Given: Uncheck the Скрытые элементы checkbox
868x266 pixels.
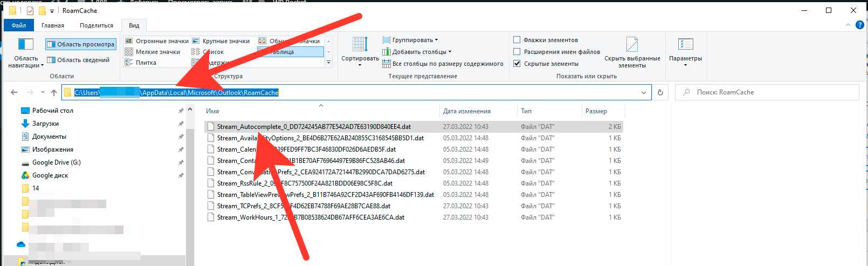Looking at the screenshot, I should click(x=517, y=64).
